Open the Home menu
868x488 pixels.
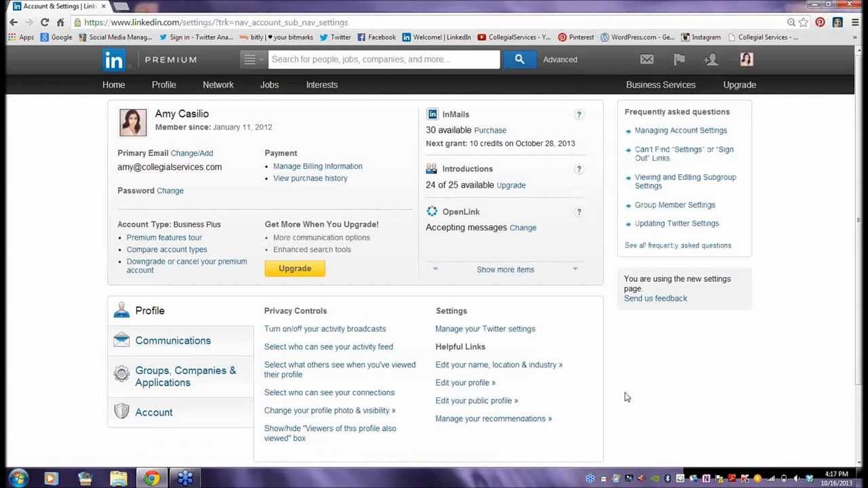114,85
